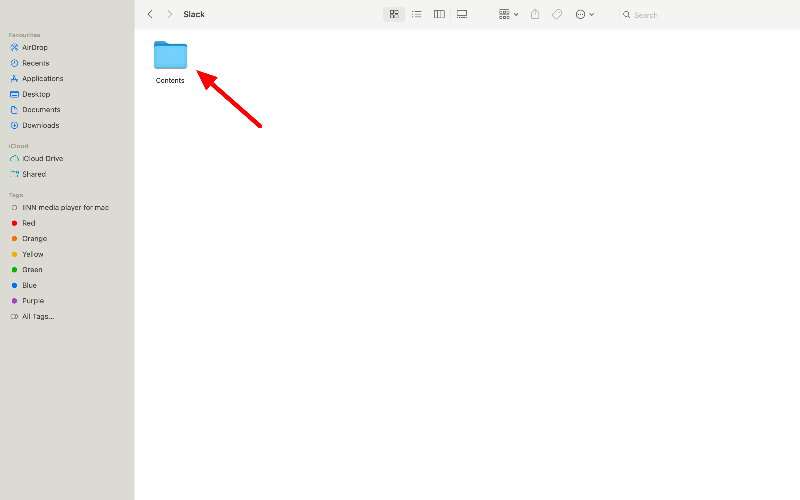
Task: Click the Share icon in toolbar
Action: pyautogui.click(x=535, y=14)
